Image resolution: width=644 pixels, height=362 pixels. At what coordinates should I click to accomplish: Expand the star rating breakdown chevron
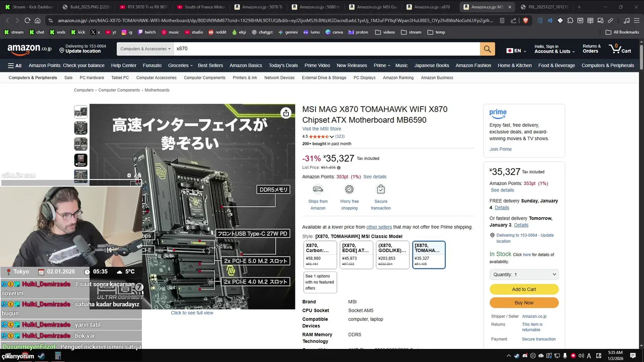332,137
